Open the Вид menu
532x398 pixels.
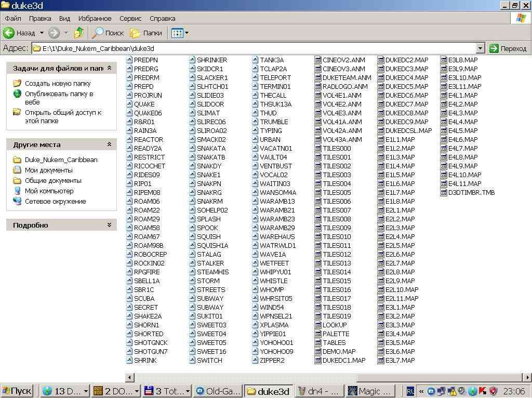(x=64, y=18)
